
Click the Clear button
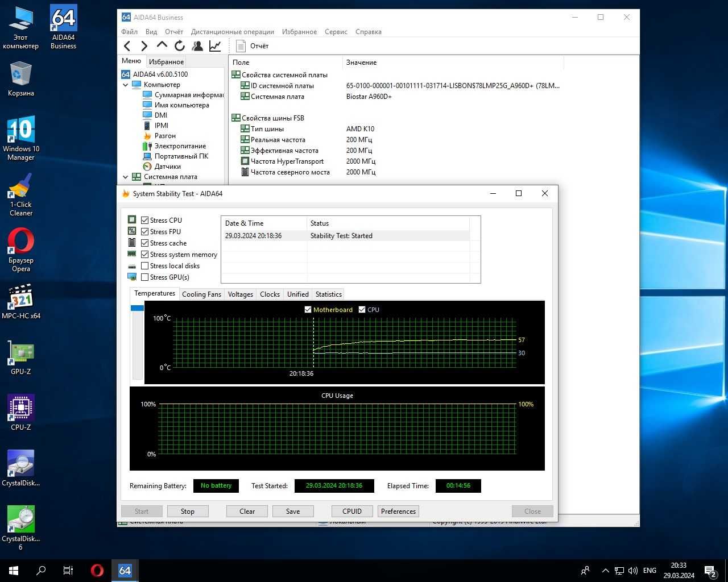click(247, 512)
